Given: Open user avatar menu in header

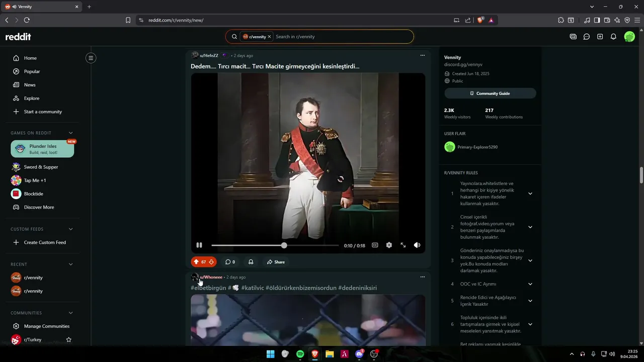Looking at the screenshot, I should pos(629,37).
